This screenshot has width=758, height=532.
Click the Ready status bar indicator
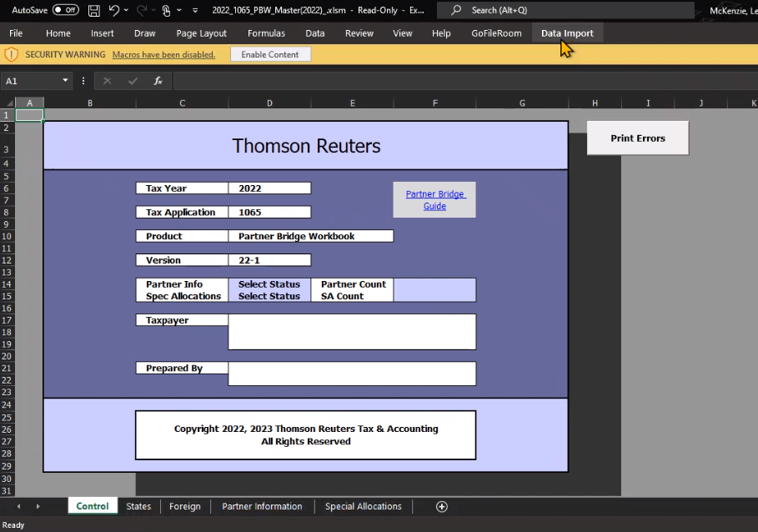(x=13, y=524)
